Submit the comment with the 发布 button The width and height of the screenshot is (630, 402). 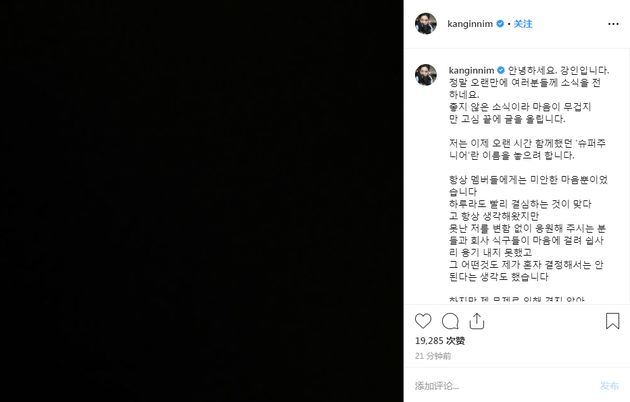pos(610,386)
